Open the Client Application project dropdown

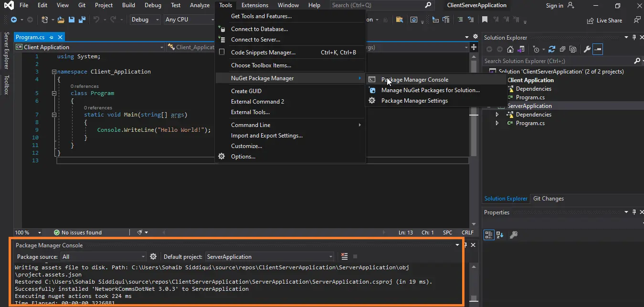[x=89, y=47]
